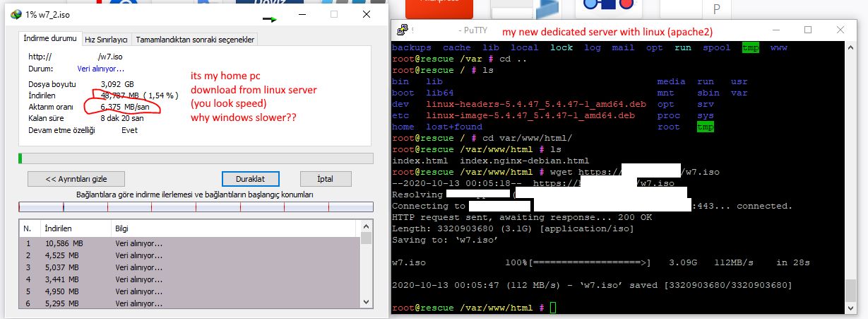Select connection row 1 with 10,586 MB
The width and height of the screenshot is (868, 319).
[x=190, y=243]
